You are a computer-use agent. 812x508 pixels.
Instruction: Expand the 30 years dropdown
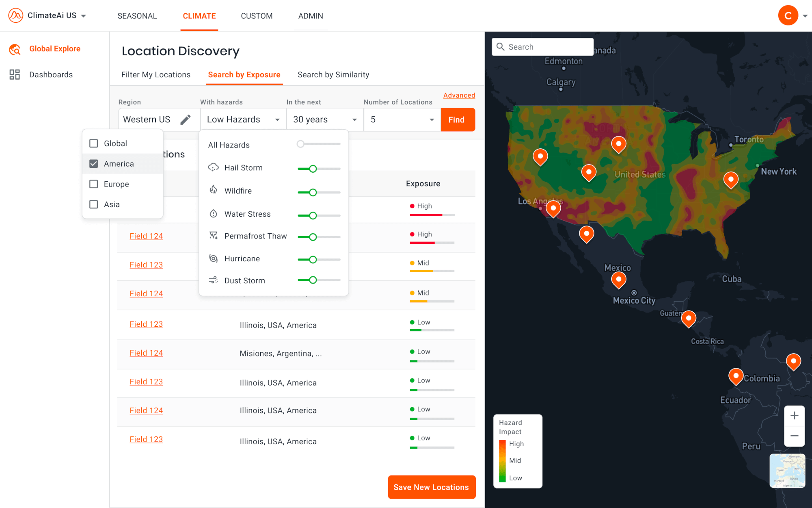coord(324,119)
